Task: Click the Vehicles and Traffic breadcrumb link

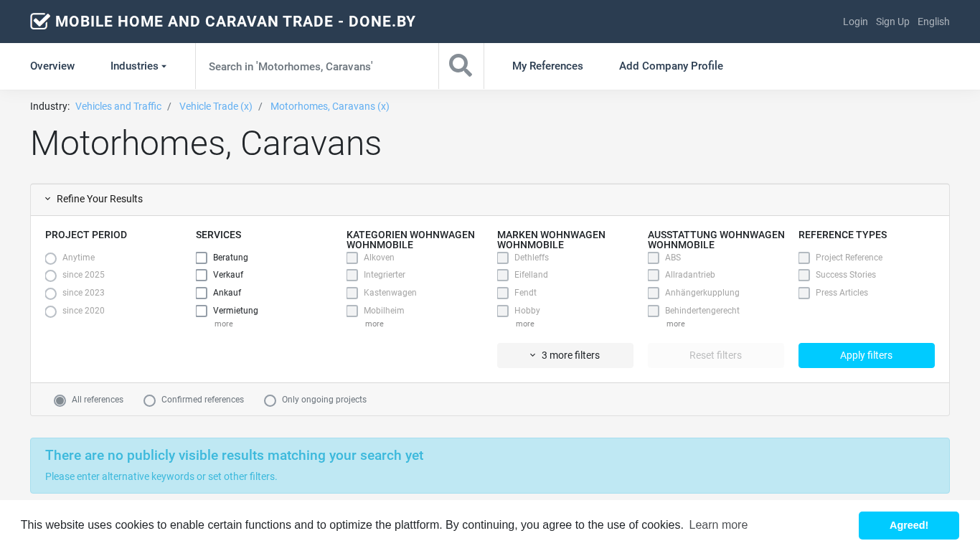Action: (118, 106)
